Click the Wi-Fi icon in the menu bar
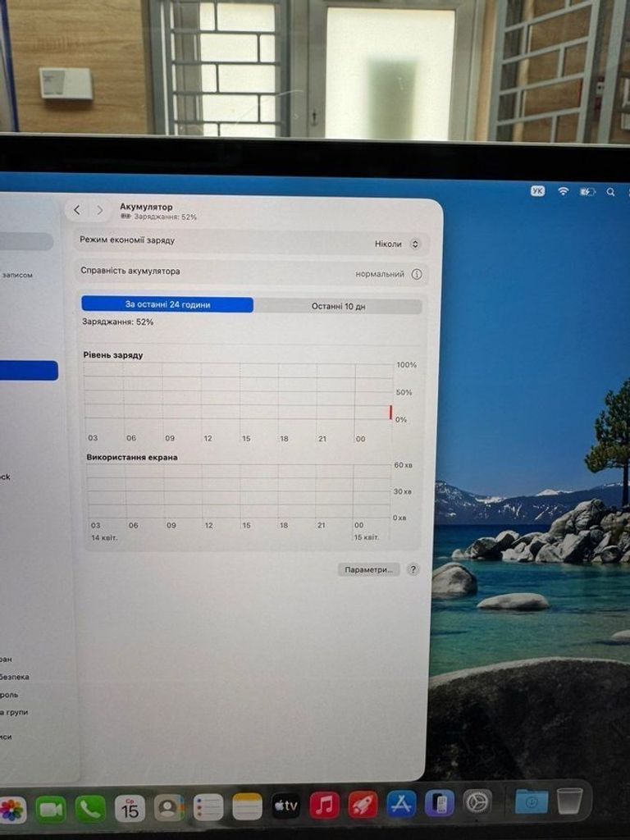The height and width of the screenshot is (840, 630). 563,191
